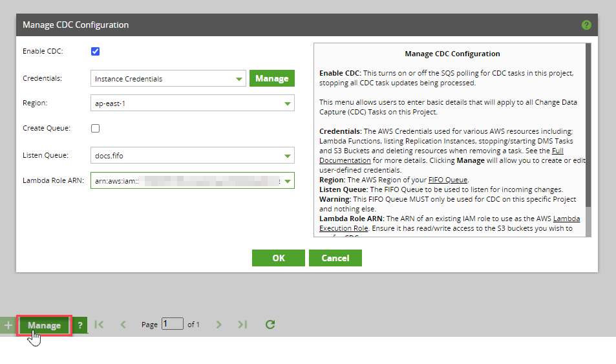Expand the Region dropdown showing ap-east-1
This screenshot has width=616, height=364.
tap(193, 103)
